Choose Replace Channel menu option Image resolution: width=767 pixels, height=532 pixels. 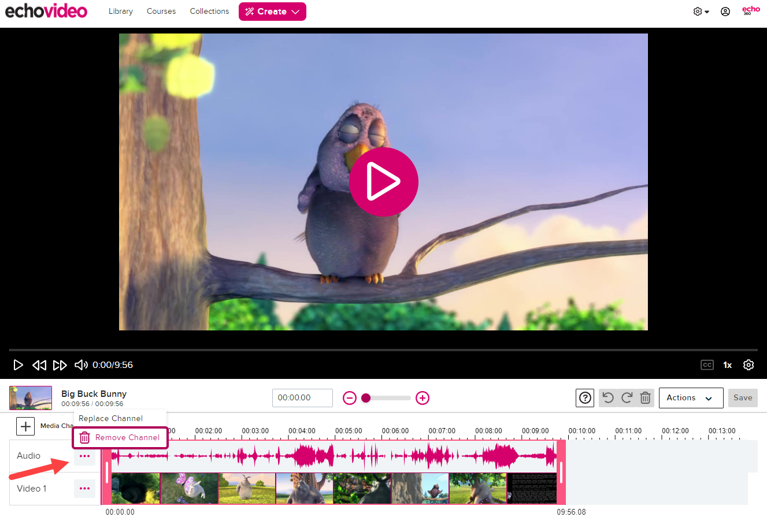click(x=120, y=418)
